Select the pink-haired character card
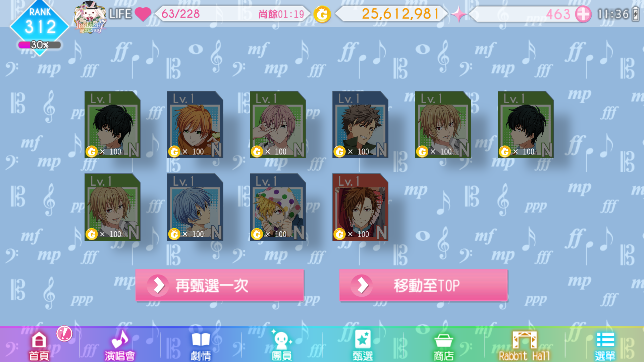The width and height of the screenshot is (644, 362). pos(278,124)
